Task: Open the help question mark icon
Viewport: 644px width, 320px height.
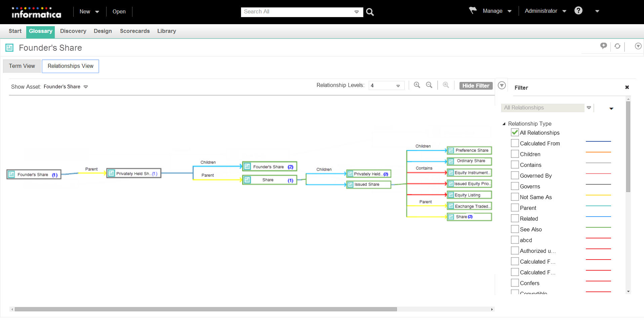Action: point(578,11)
